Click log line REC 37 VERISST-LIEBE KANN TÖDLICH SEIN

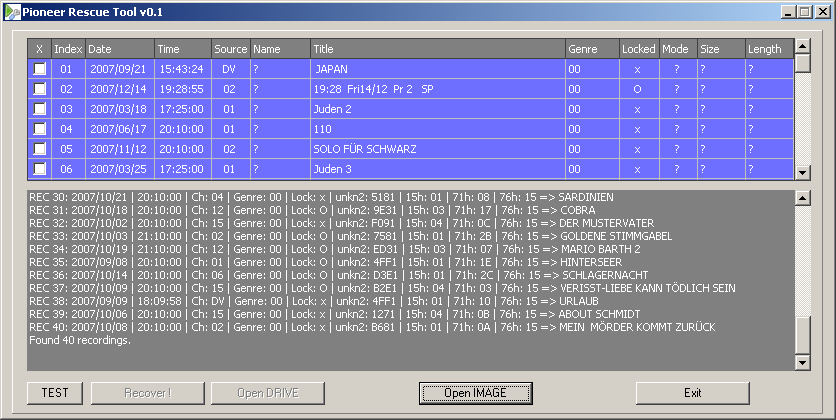382,288
